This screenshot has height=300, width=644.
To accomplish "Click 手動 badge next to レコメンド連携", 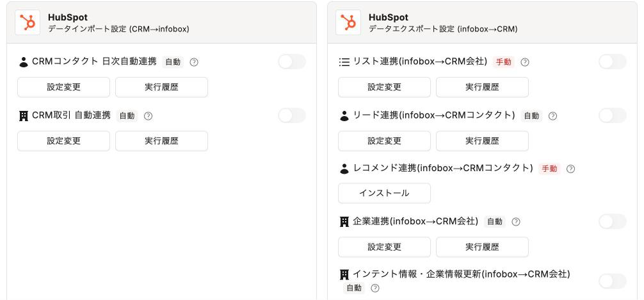I will [x=549, y=169].
